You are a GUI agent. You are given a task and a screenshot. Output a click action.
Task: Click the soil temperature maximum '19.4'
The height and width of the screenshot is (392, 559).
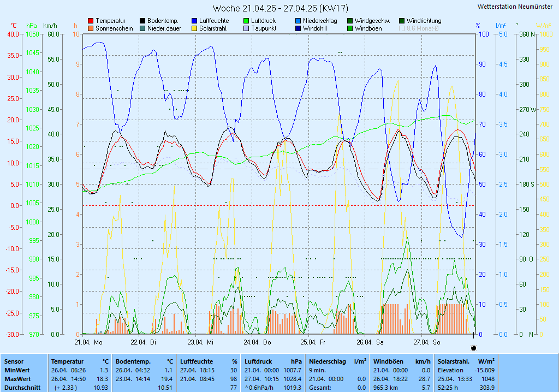click(x=167, y=379)
